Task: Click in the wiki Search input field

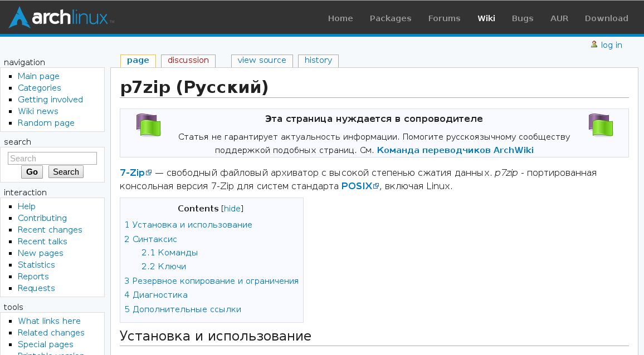Action: point(52,159)
